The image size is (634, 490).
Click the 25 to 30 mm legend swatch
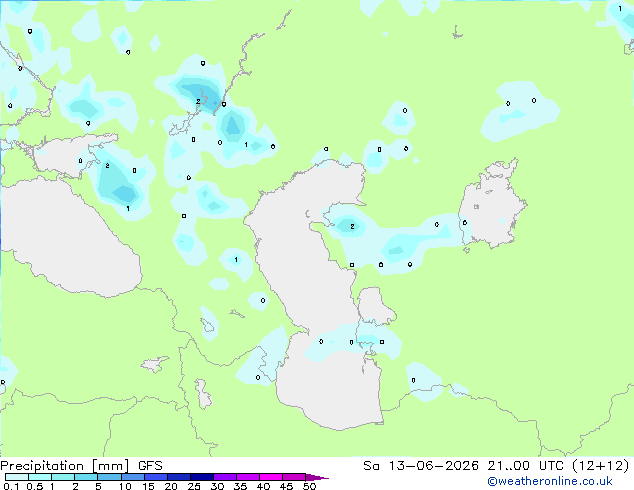click(x=201, y=477)
